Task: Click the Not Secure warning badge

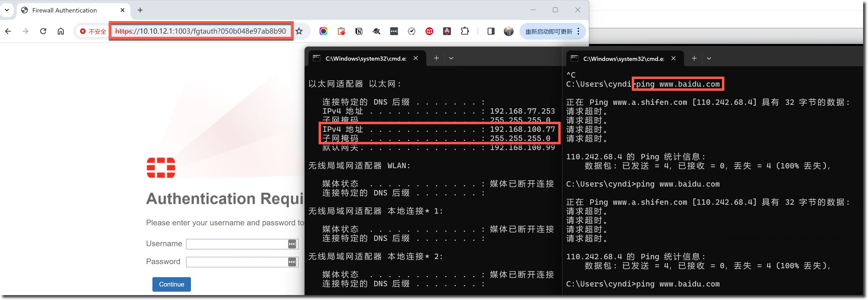Action: click(93, 31)
